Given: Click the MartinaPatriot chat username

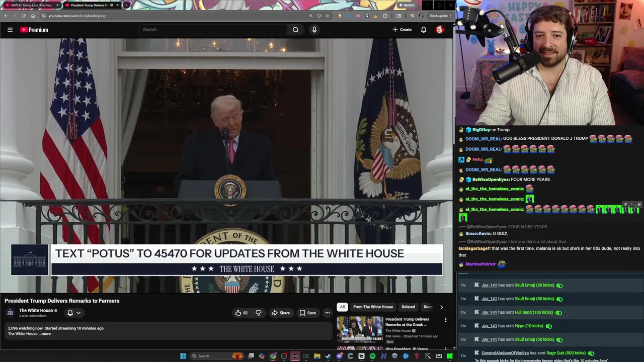Looking at the screenshot, I should [x=480, y=264].
